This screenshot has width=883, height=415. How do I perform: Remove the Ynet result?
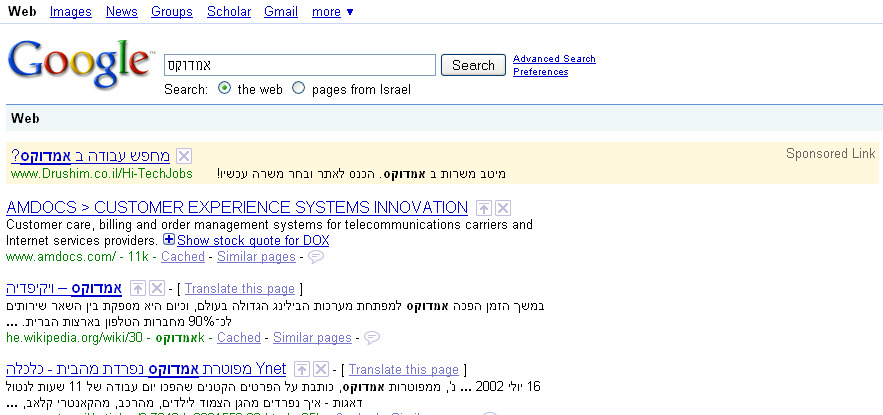(321, 369)
